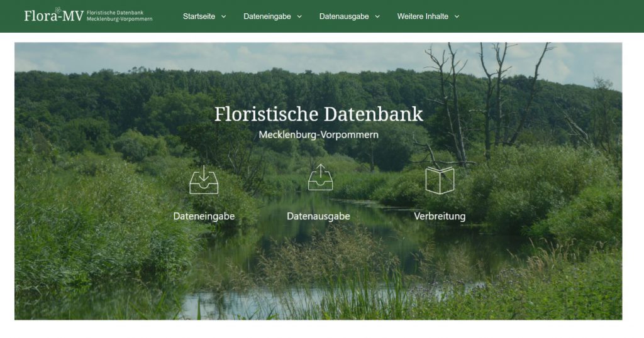Click the small flower emblem above the logo
The image size is (644, 338).
coord(58,10)
